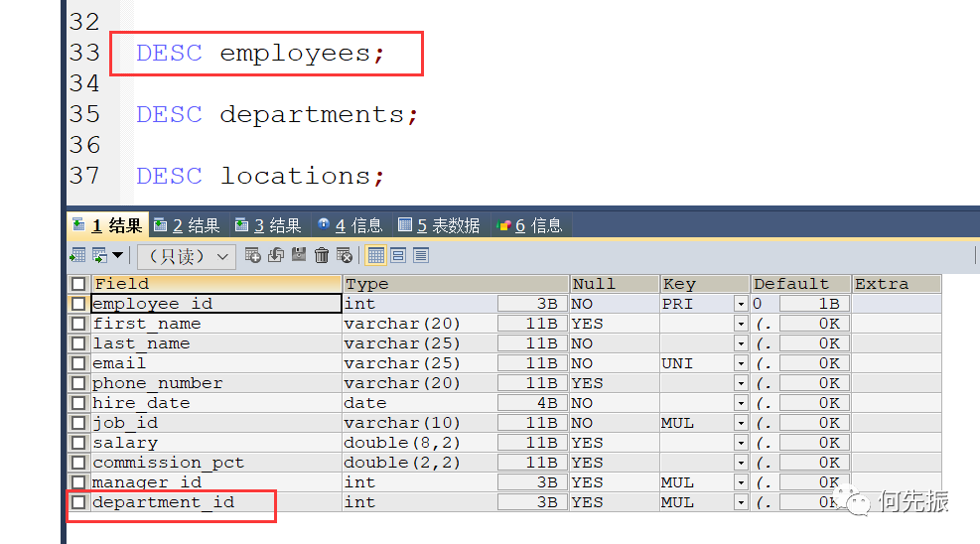Check the email row checkbox
This screenshot has height=544, width=980.
[78, 363]
